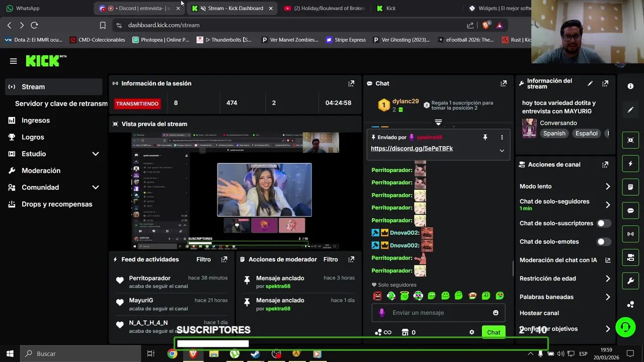
Task: Open Moderación in the sidebar
Action: pos(41,171)
